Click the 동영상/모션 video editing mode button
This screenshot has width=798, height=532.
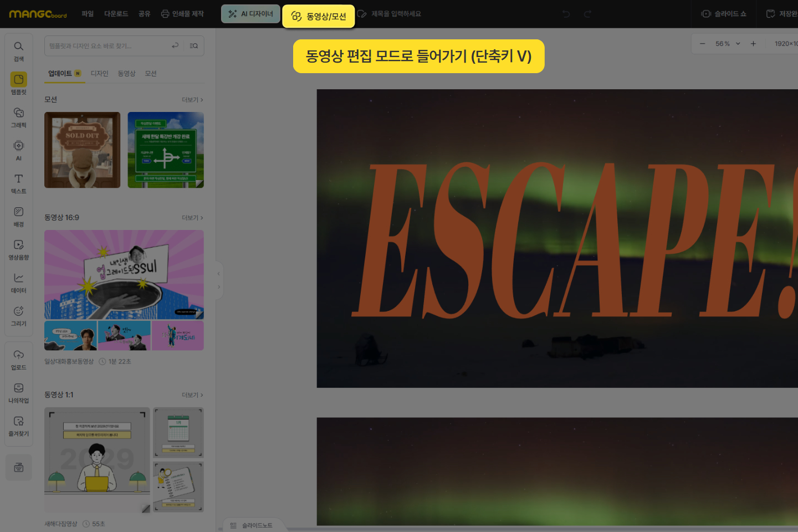319,17
